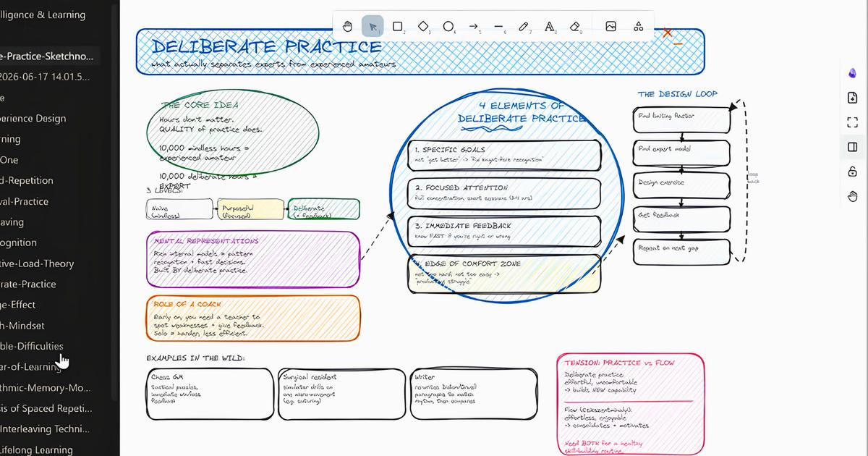The height and width of the screenshot is (456, 868).
Task: Open the more tools shapes dropdown
Action: click(x=638, y=27)
